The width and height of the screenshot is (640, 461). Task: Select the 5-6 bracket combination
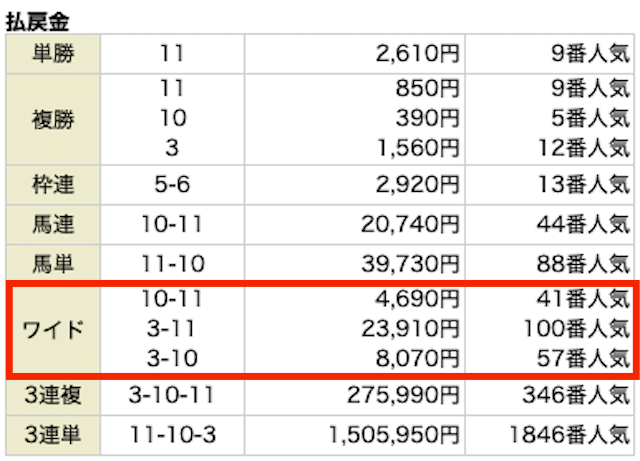172,185
